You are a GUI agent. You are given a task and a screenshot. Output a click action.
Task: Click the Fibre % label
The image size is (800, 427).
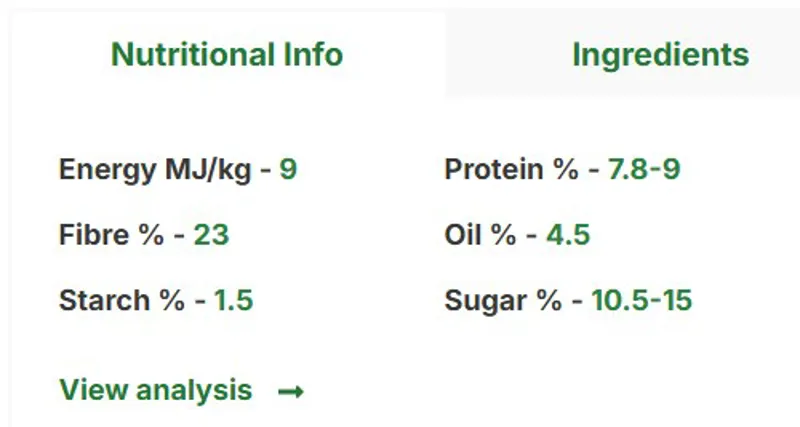coord(110,236)
